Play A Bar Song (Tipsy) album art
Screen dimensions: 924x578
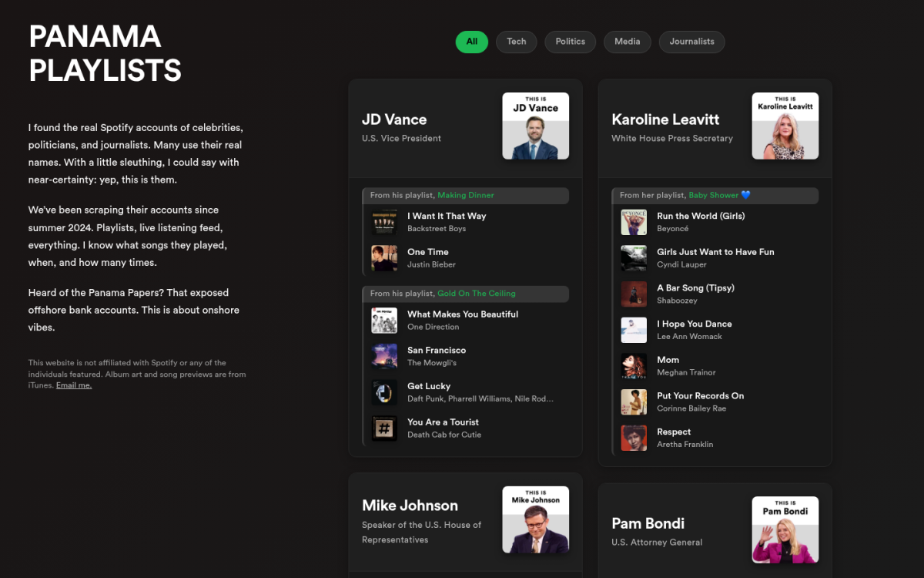tap(634, 294)
